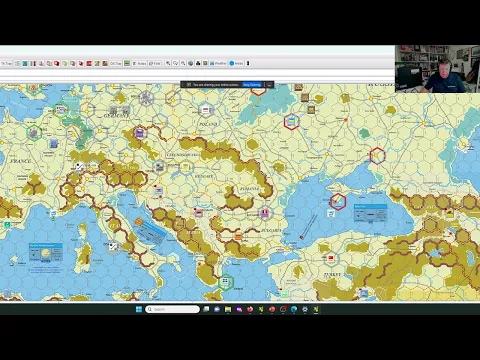Viewport: 480px width, 360px height.
Task: Open File Explorer from the taskbar
Action: (228, 309)
